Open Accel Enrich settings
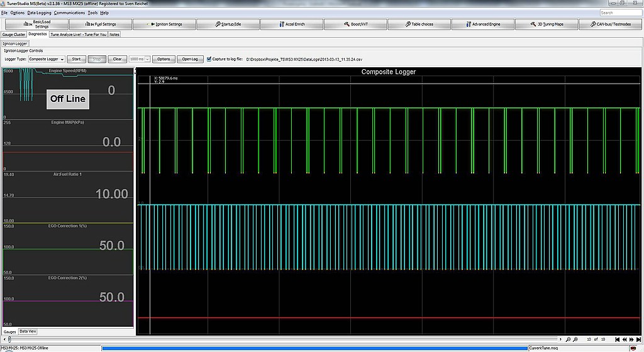644x352 pixels. [291, 25]
